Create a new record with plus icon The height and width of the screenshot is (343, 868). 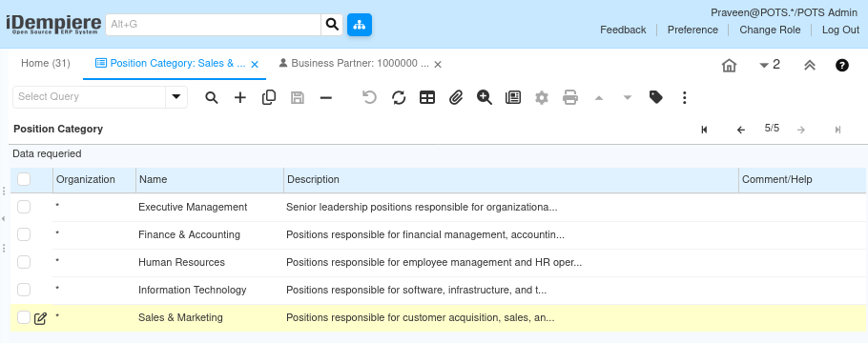[240, 98]
